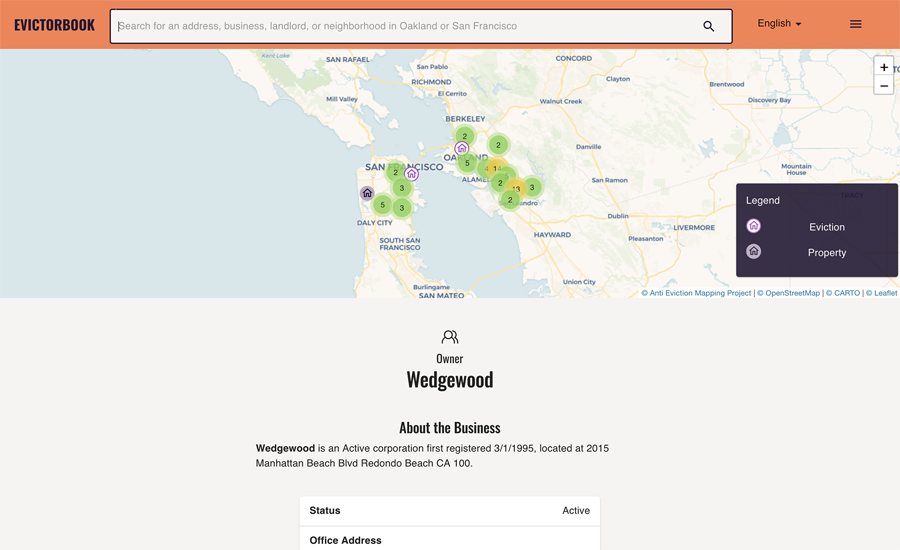Click the Owner people icon above Wedgewood
This screenshot has width=900, height=550.
point(450,337)
